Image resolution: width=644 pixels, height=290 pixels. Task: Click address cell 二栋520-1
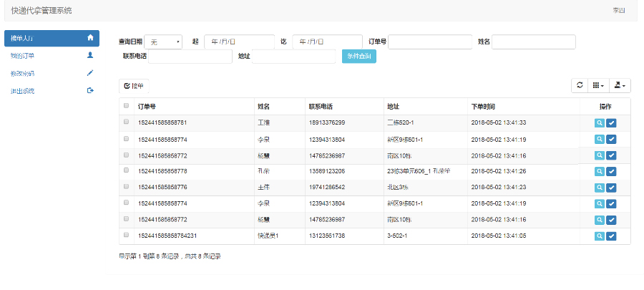pos(401,123)
